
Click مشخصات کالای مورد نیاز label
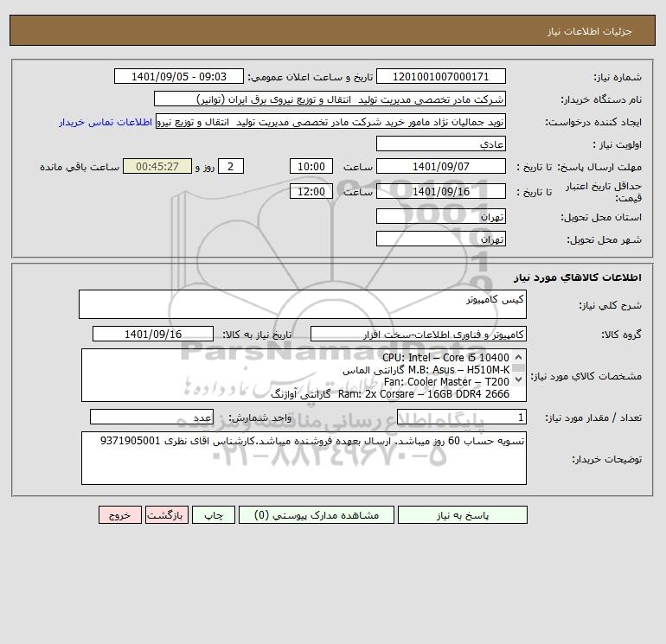click(586, 376)
